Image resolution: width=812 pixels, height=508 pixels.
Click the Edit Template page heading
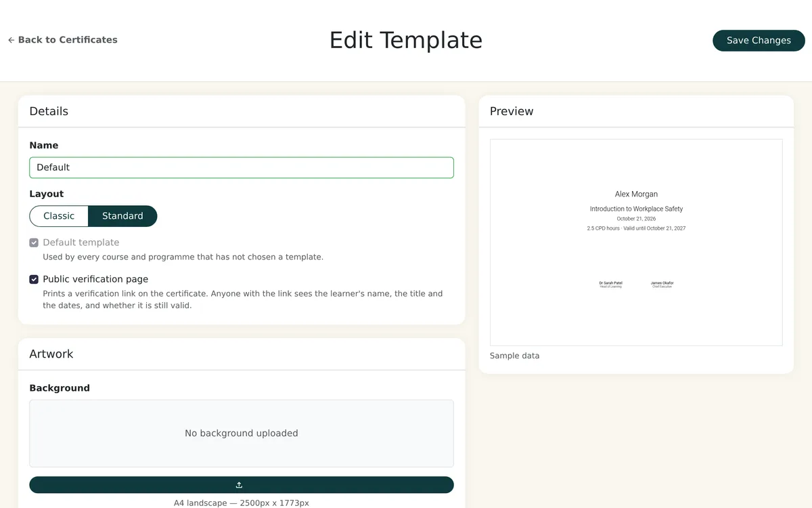click(406, 40)
